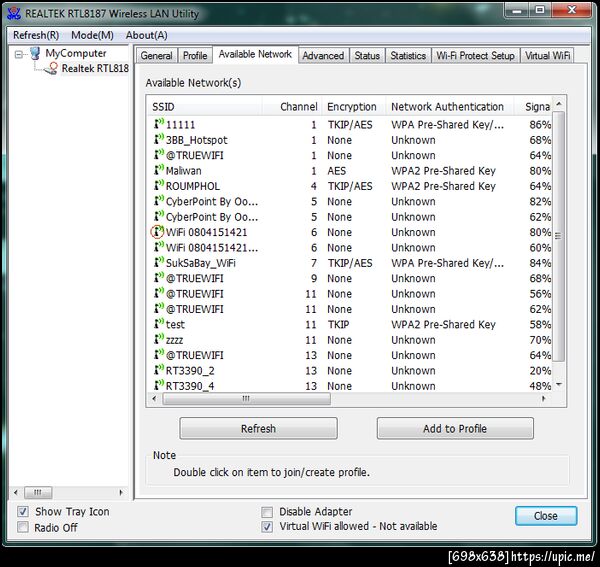Open the Virtual WiFi tab
Image resolution: width=600 pixels, height=567 pixels.
click(548, 56)
